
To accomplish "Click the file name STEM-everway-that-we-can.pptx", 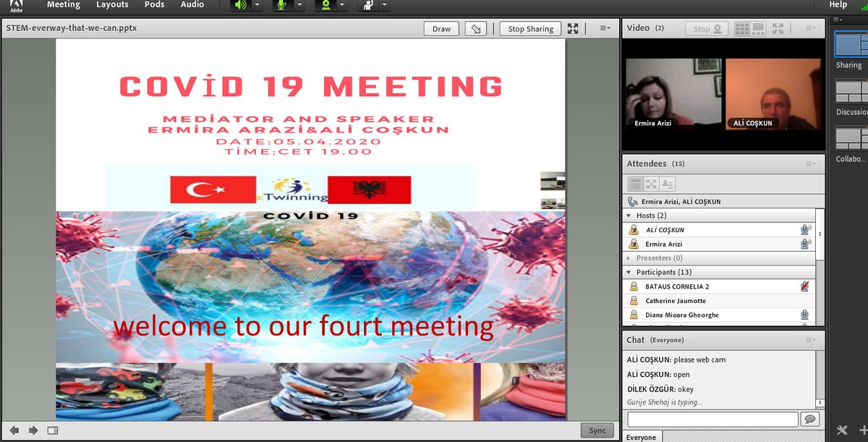I will [x=71, y=28].
